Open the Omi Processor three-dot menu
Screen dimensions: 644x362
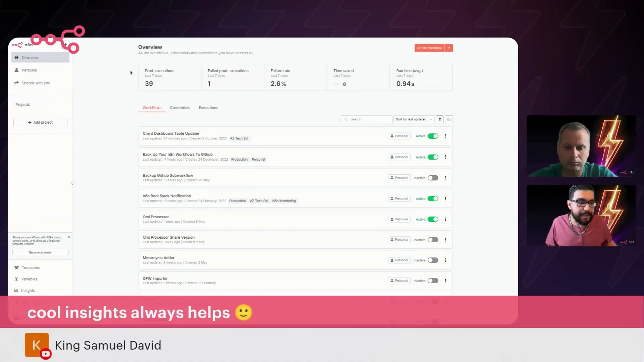[x=445, y=220]
